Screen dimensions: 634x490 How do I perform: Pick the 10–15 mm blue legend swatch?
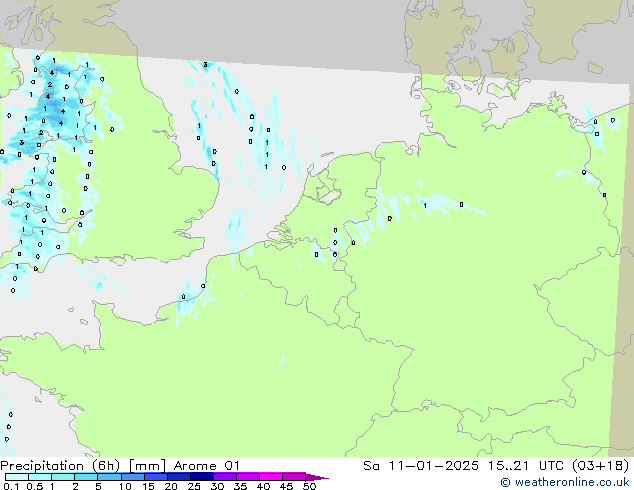[133, 477]
